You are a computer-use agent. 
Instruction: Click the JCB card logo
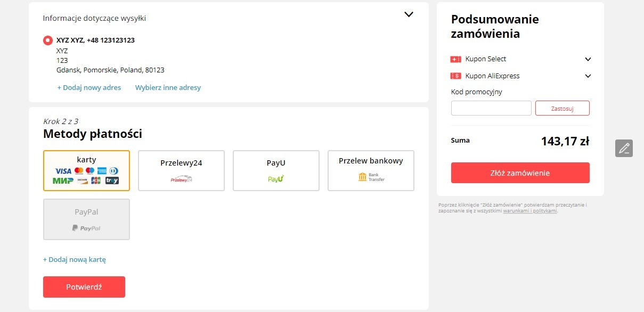96,180
